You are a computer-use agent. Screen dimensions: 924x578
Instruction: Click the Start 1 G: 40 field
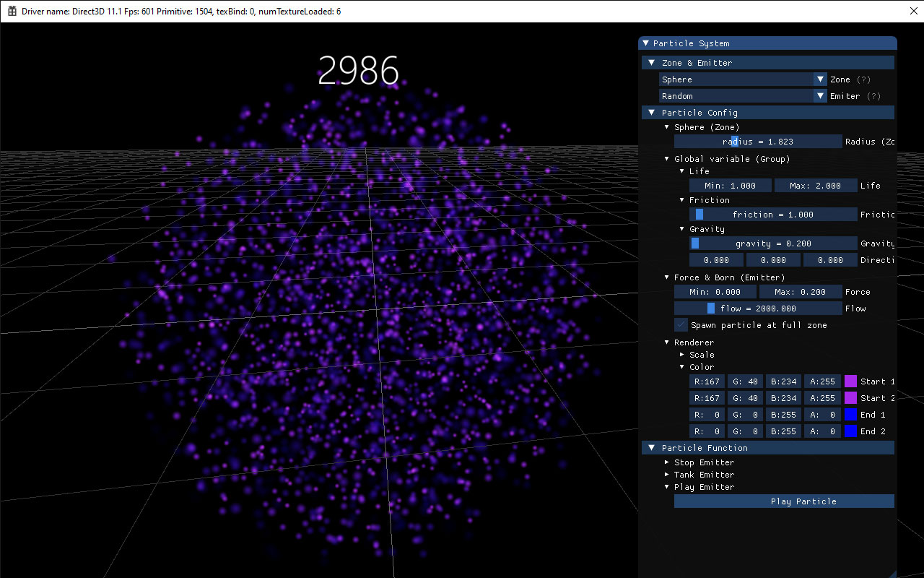[x=745, y=381]
